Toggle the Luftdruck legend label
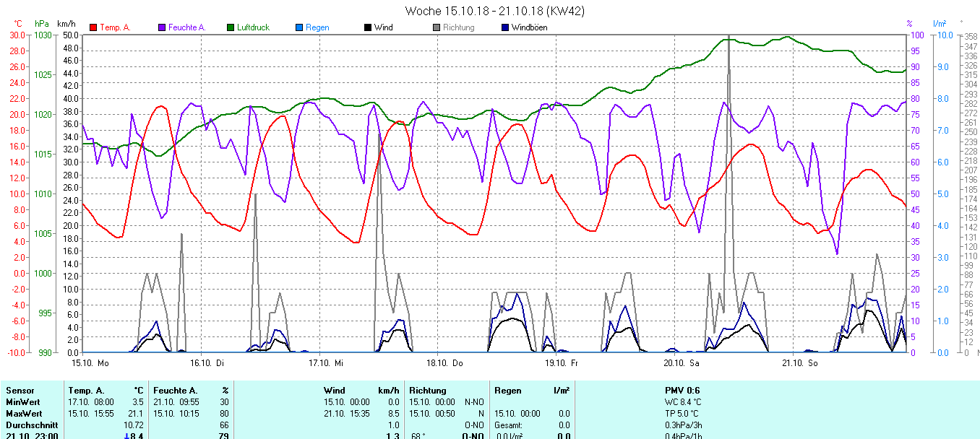980x439 pixels. 253,27
